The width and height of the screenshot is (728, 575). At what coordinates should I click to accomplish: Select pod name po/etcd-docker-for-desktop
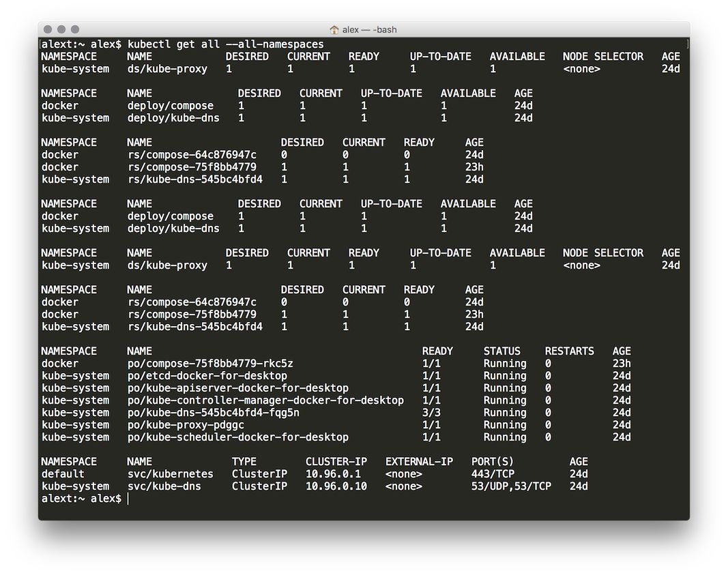click(x=207, y=376)
